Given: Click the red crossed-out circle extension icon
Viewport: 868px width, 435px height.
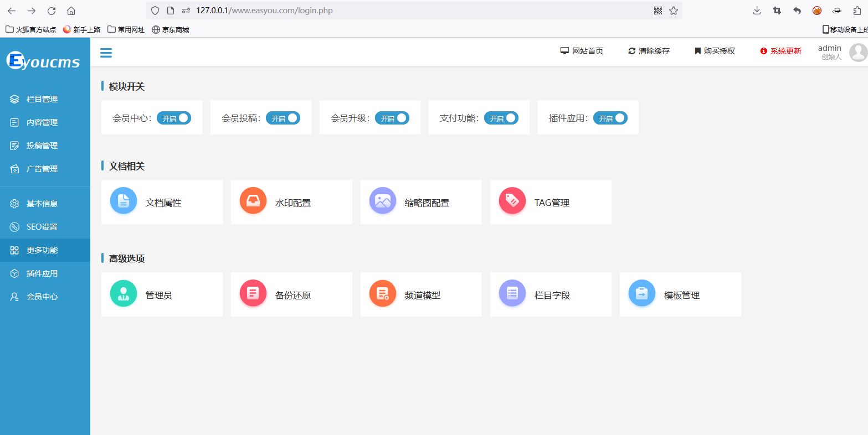Looking at the screenshot, I should point(817,11).
